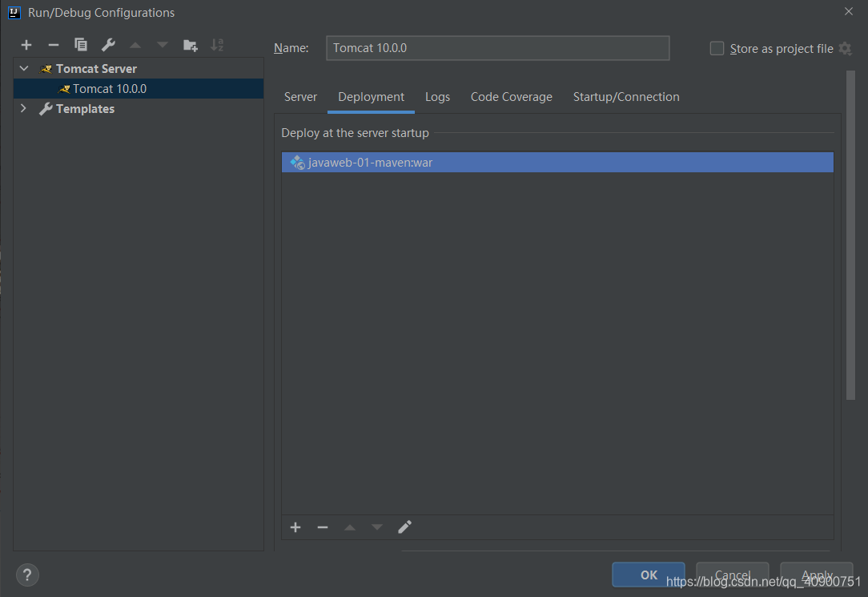Screen dimensions: 868x597
Task: Confirm with the OK button
Action: pos(649,575)
